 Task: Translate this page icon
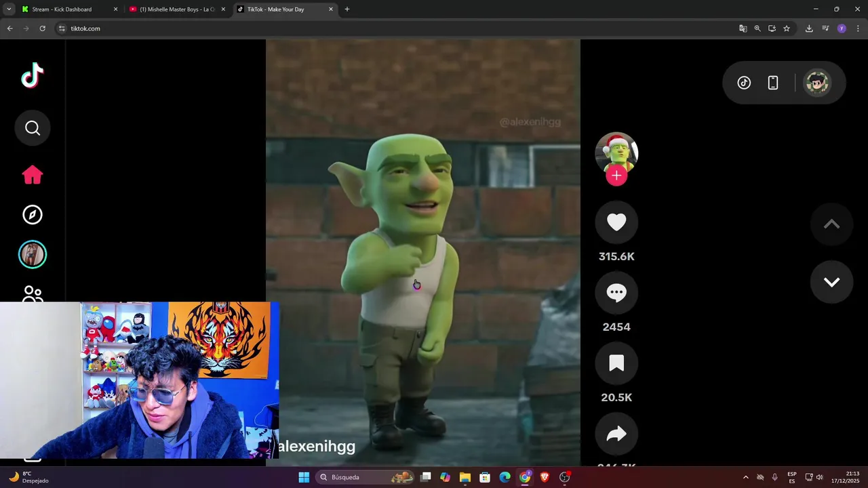(743, 28)
